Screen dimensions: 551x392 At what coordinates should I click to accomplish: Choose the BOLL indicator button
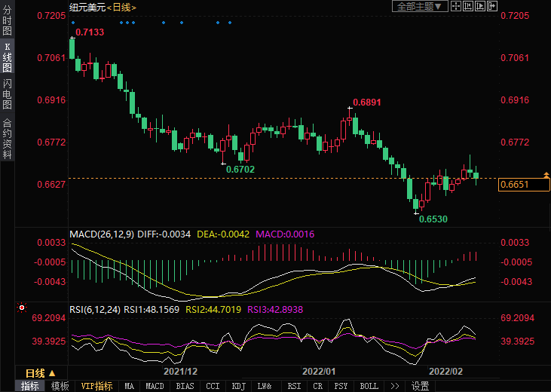coord(369,386)
